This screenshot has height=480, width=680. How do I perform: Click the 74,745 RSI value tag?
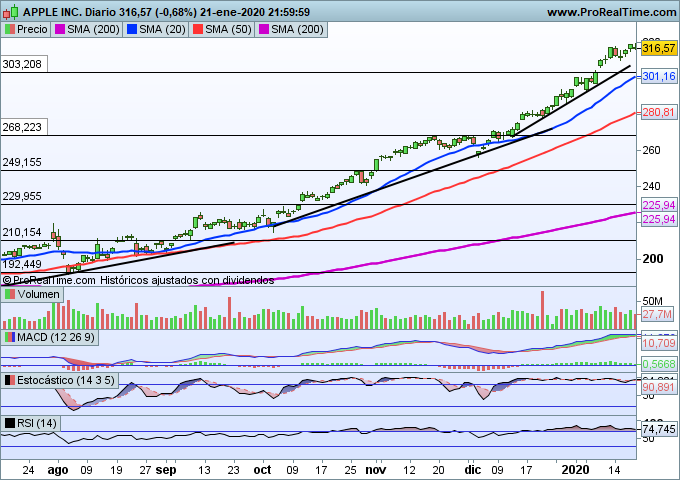(x=659, y=429)
